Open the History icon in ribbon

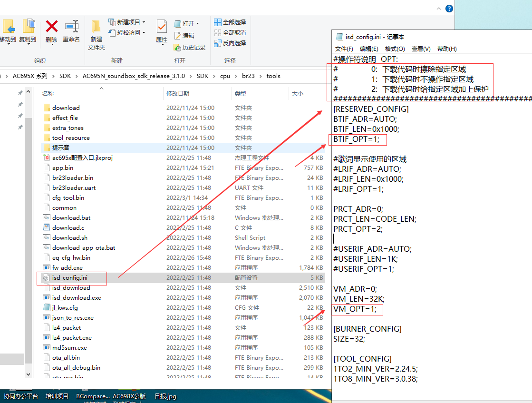pos(177,48)
